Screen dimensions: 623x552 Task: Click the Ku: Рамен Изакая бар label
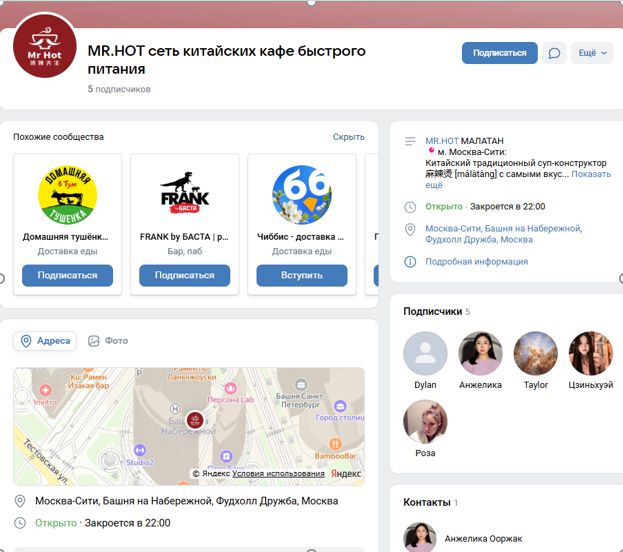pos(89,381)
